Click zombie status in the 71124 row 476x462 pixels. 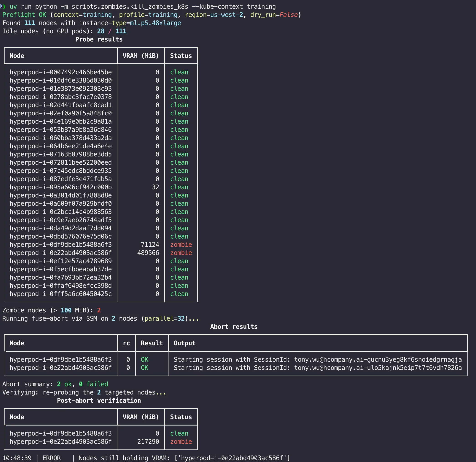pyautogui.click(x=181, y=245)
